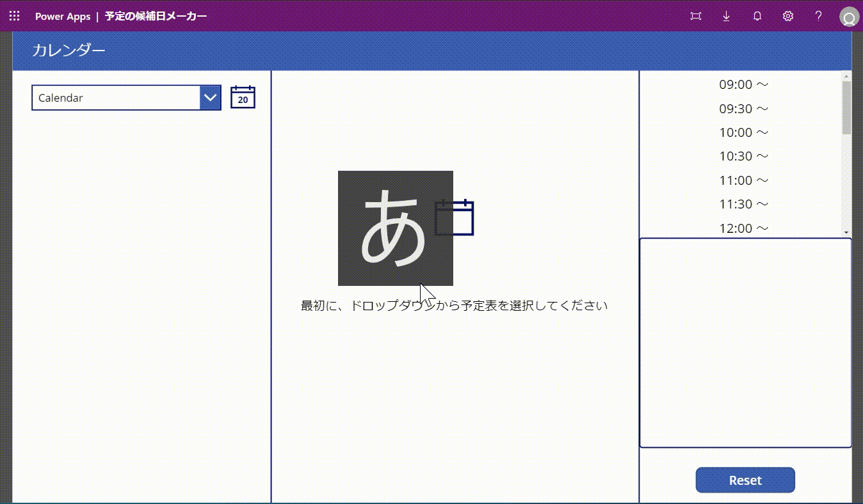Activate the fit-to-screen preview icon
This screenshot has width=863, height=504.
tap(695, 15)
